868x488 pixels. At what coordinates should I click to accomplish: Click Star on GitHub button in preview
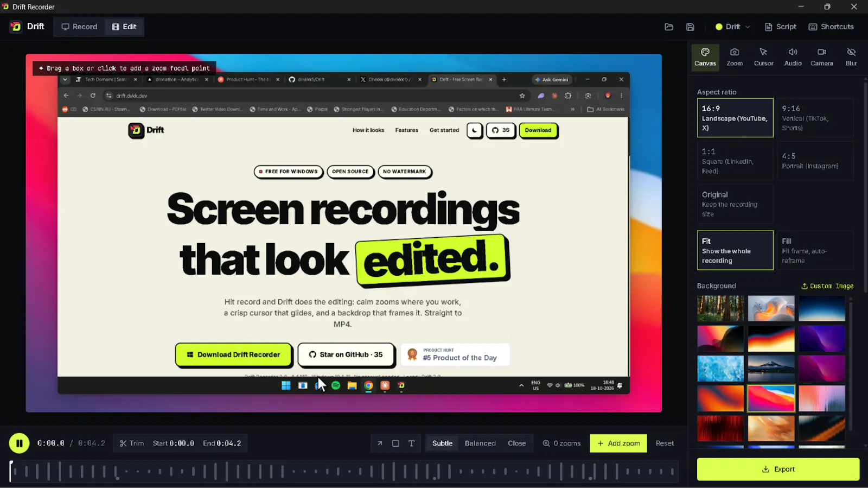coord(346,354)
